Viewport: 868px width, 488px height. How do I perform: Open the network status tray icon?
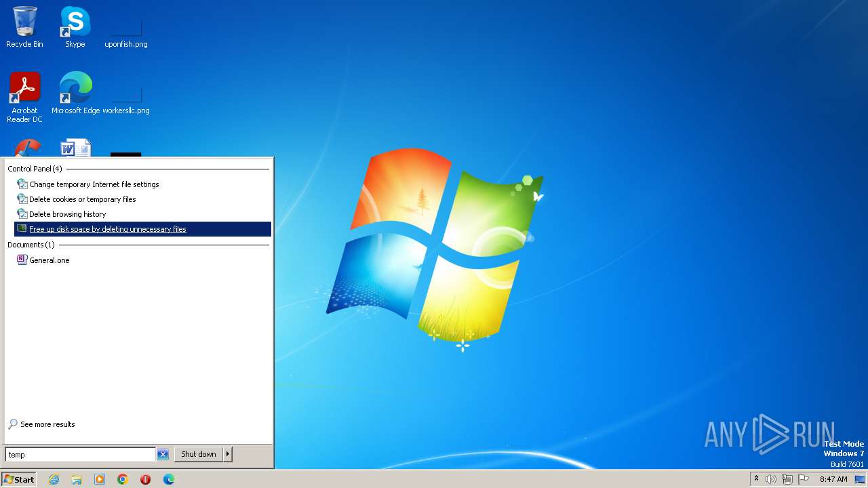point(787,479)
